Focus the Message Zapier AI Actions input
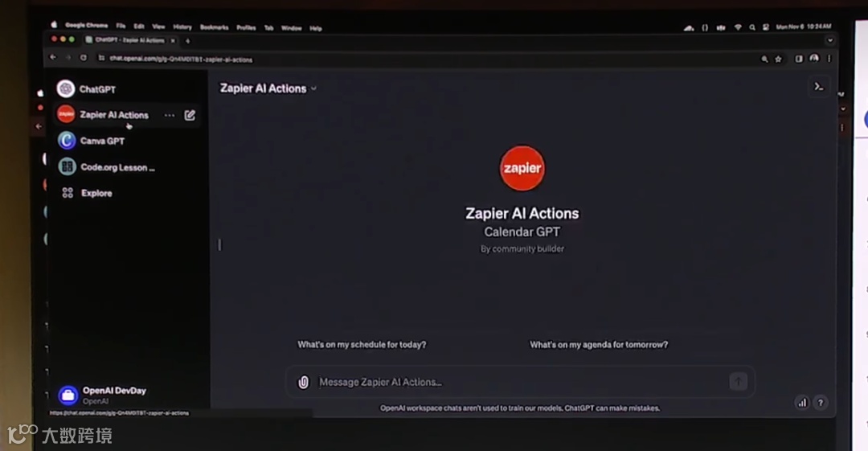 [x=520, y=382]
